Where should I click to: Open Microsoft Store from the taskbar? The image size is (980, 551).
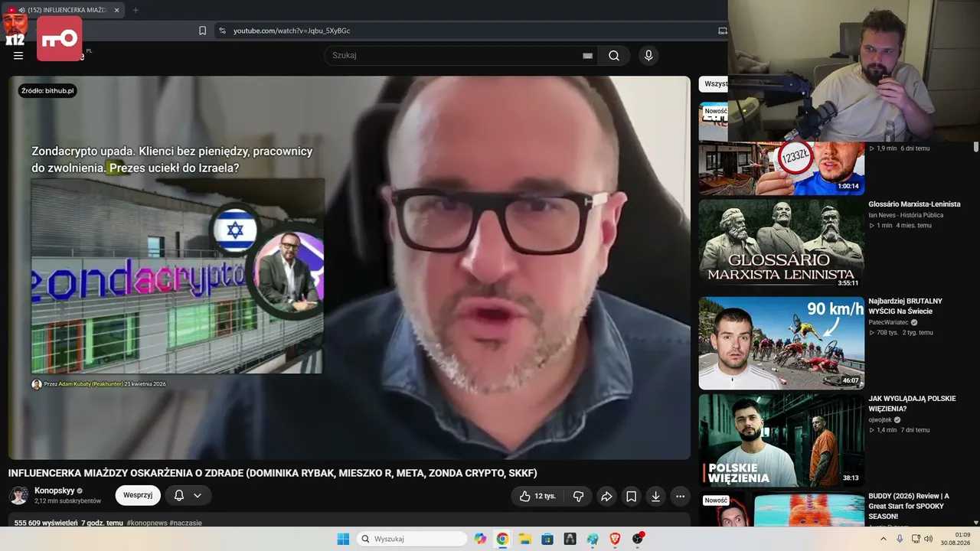547,539
